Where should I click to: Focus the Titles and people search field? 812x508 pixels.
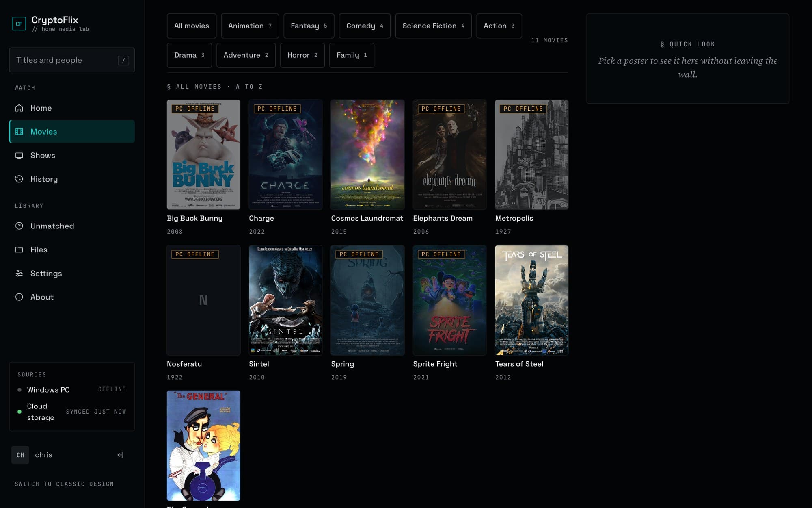pos(72,60)
